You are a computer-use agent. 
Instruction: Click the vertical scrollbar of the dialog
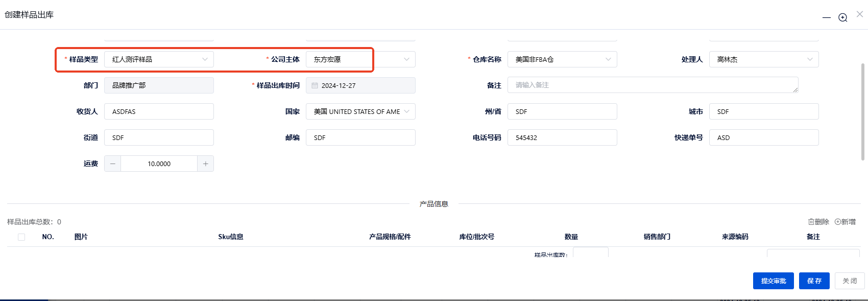point(863,111)
